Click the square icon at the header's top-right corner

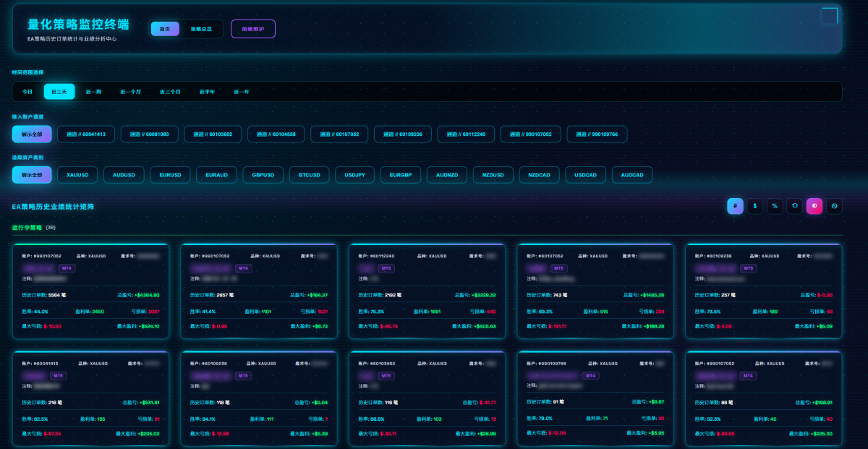(830, 16)
